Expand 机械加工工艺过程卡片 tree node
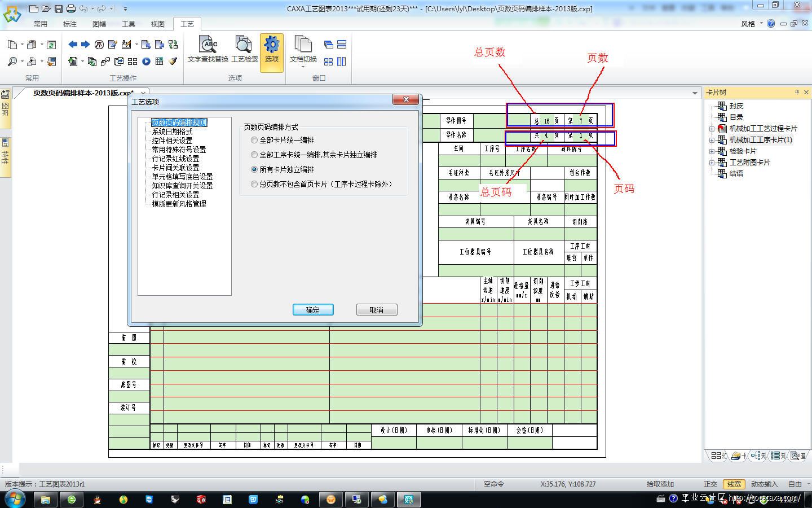This screenshot has width=812, height=508. pos(712,128)
